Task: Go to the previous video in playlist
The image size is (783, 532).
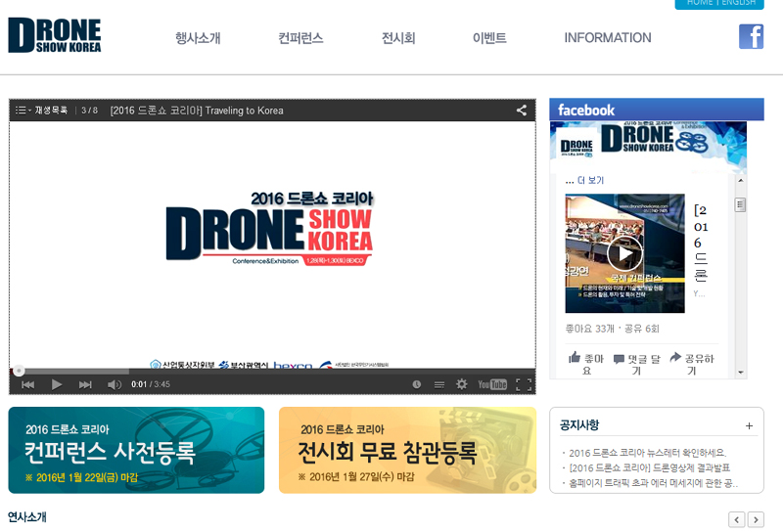Action: pyautogui.click(x=28, y=384)
